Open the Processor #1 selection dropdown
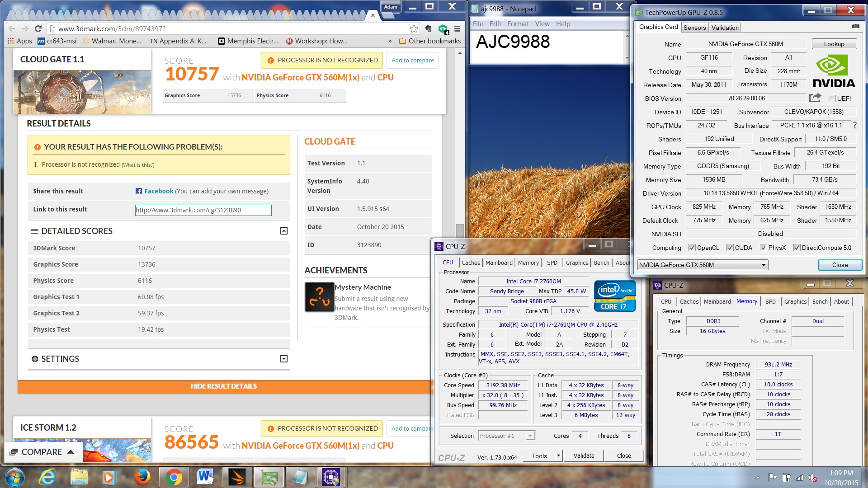868x488 pixels. [507, 436]
